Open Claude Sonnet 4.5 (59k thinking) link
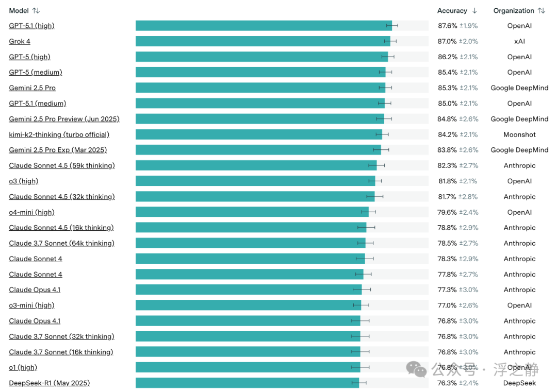Image resolution: width=557 pixels, height=392 pixels. (62, 166)
